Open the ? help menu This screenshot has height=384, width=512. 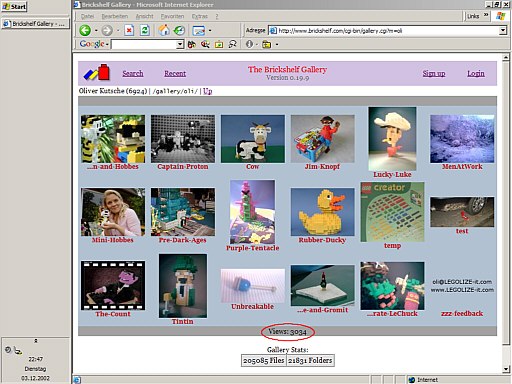coord(217,16)
